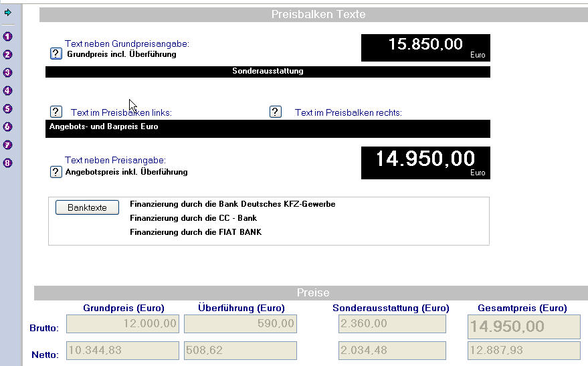Click the 'Grundpreis (Euro)' column label
This screenshot has width=588, height=366.
(124, 308)
